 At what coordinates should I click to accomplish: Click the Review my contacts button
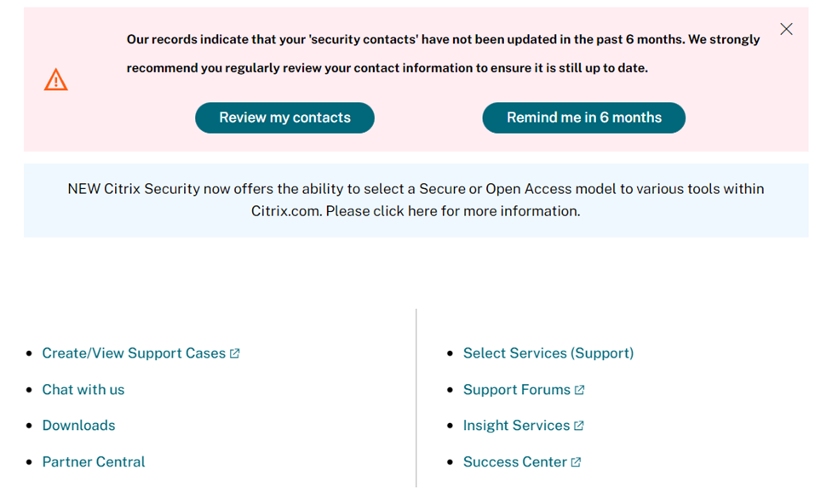284,117
